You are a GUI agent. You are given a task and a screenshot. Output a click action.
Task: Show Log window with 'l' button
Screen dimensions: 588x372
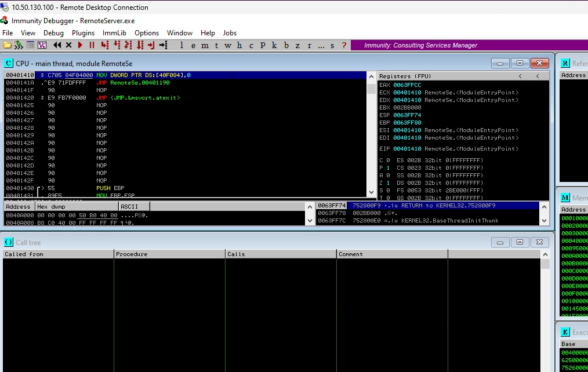click(x=182, y=45)
